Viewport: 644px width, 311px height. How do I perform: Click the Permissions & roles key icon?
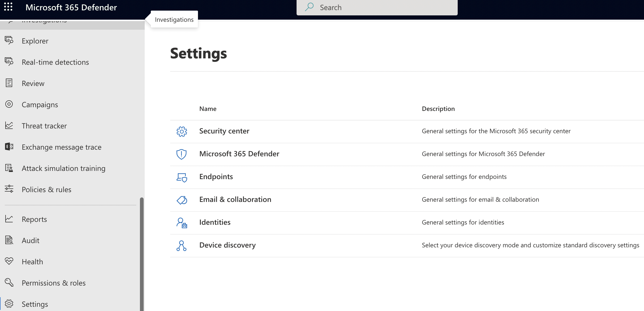click(9, 283)
